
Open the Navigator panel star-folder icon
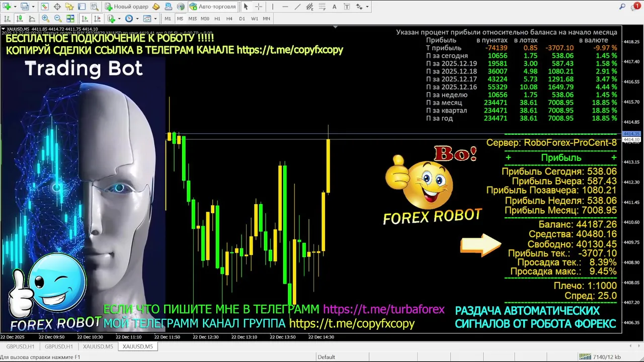click(x=69, y=7)
